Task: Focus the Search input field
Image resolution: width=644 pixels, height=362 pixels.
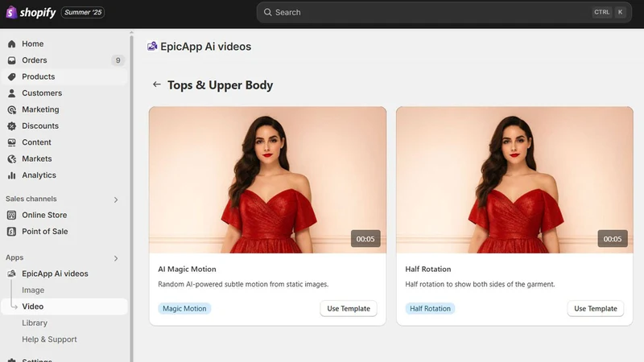Action: 444,12
